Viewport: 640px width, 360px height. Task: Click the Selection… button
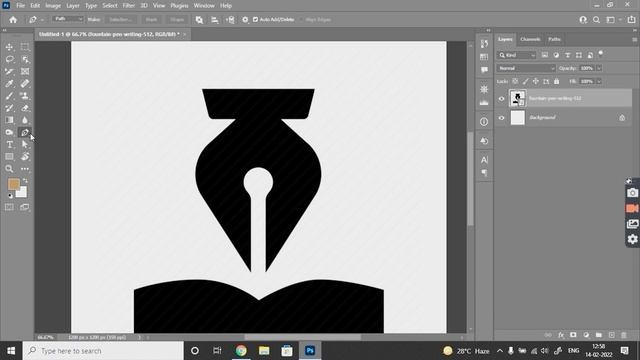pyautogui.click(x=120, y=20)
